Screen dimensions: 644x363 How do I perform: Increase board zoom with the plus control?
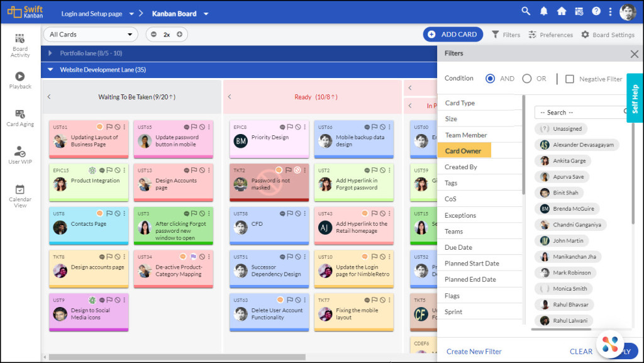178,34
